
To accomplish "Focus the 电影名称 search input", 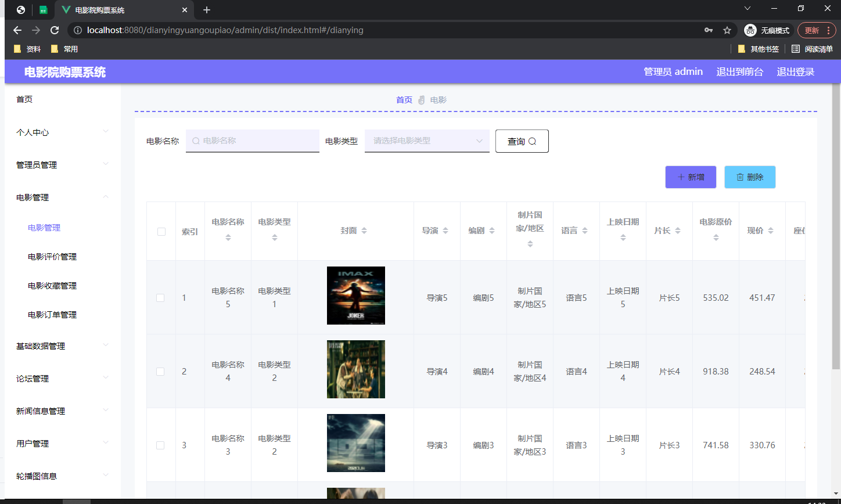I will [x=253, y=141].
